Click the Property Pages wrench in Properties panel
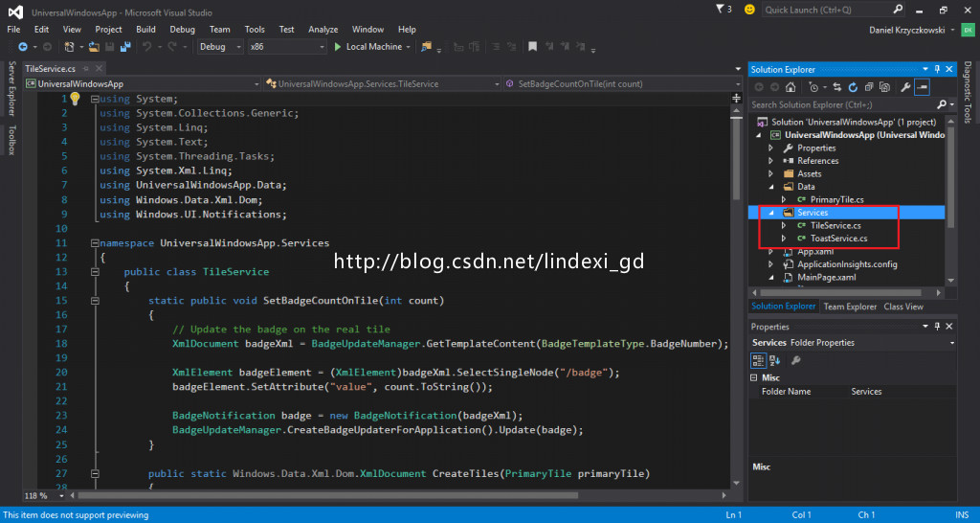 pos(796,360)
